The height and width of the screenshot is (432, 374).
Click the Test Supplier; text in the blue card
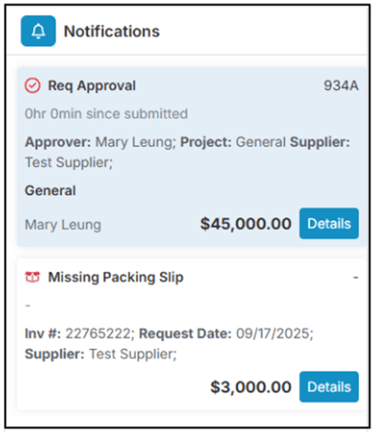(69, 163)
